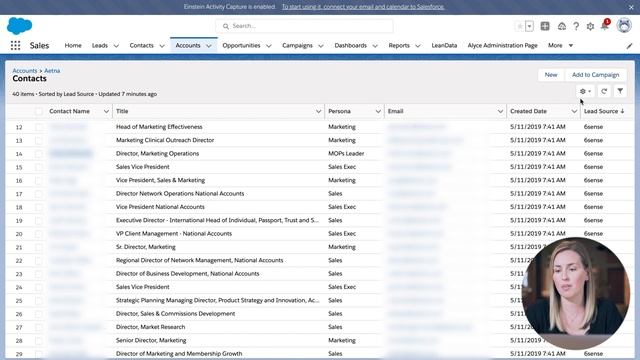640x360 pixels.
Task: Open list view controls gear
Action: [585, 91]
